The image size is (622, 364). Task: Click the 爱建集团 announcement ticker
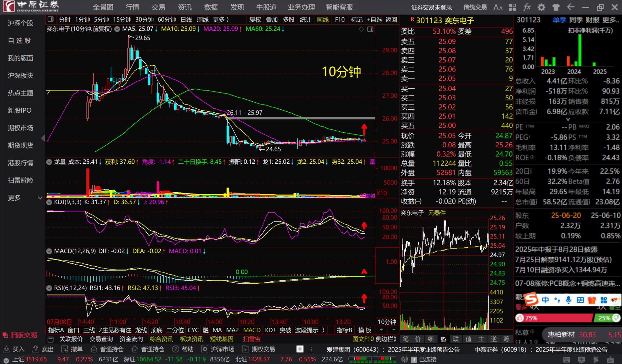pos(393,349)
